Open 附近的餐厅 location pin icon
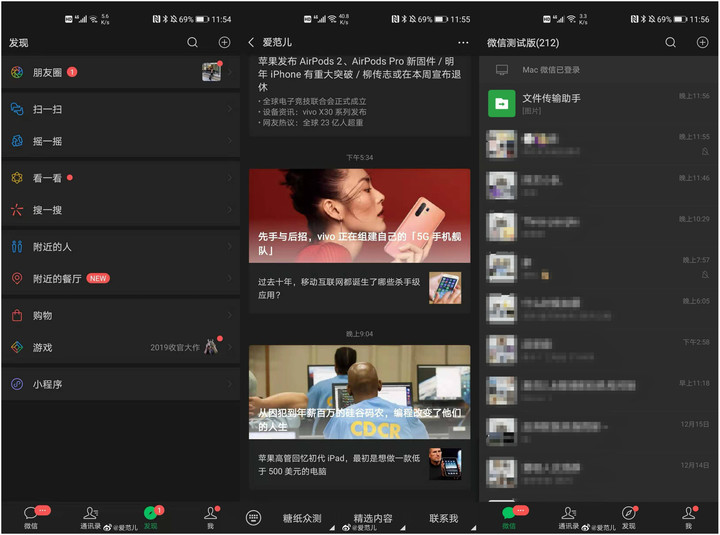 17,279
